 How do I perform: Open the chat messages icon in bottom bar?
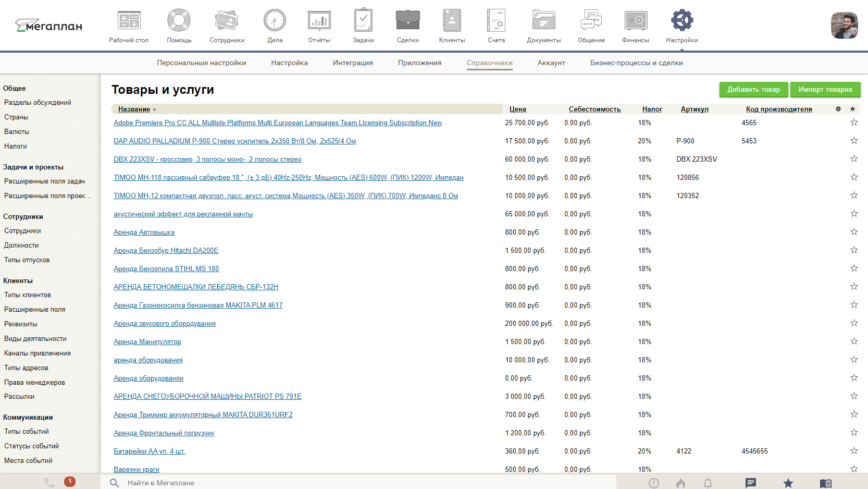(751, 483)
